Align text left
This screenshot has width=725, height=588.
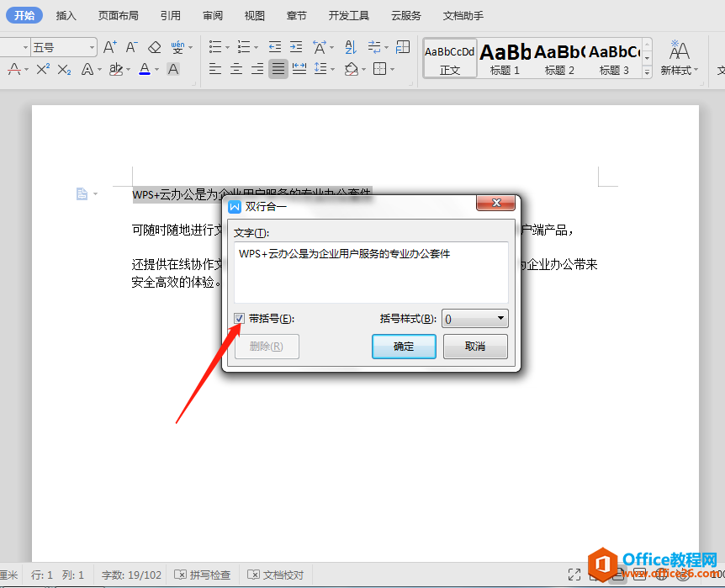tap(215, 69)
